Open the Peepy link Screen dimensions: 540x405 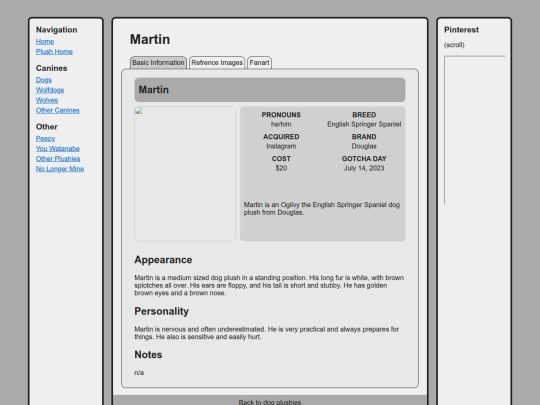click(45, 138)
